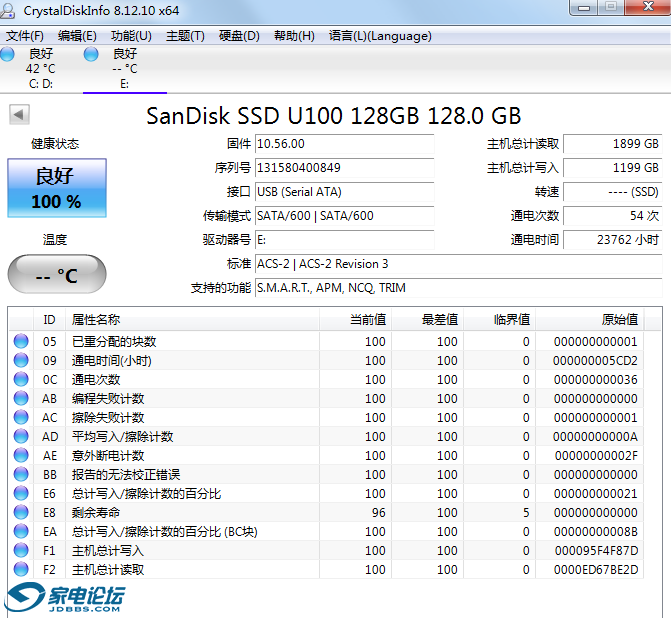Click the drive letter field E:

point(344,240)
